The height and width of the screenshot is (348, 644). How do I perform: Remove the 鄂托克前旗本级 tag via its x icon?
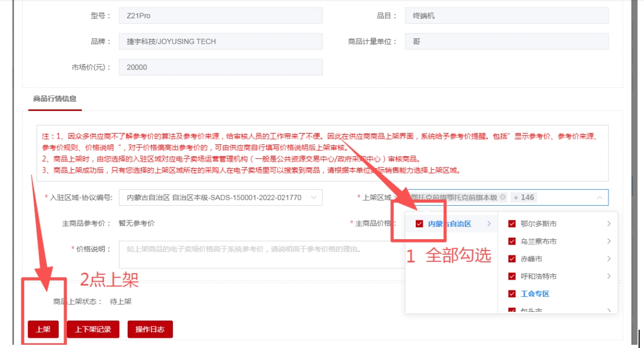(x=503, y=197)
